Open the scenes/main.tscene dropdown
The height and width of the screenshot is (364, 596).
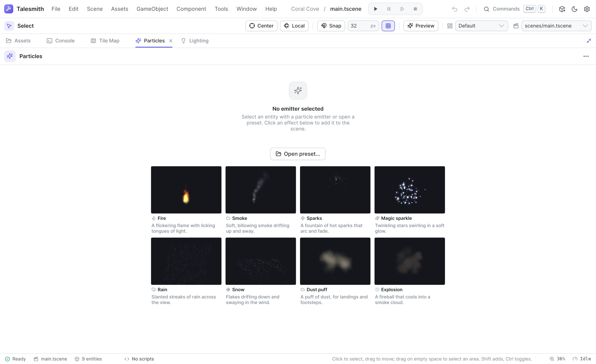556,26
